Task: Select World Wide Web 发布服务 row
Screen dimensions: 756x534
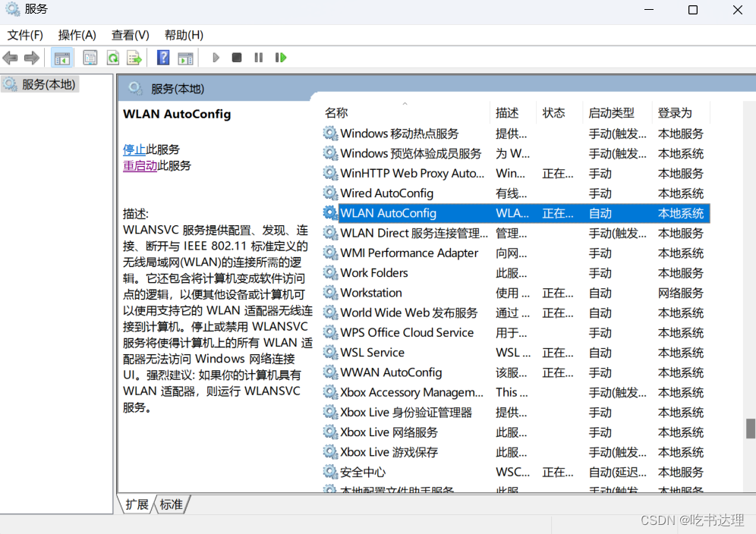Action: (516, 313)
